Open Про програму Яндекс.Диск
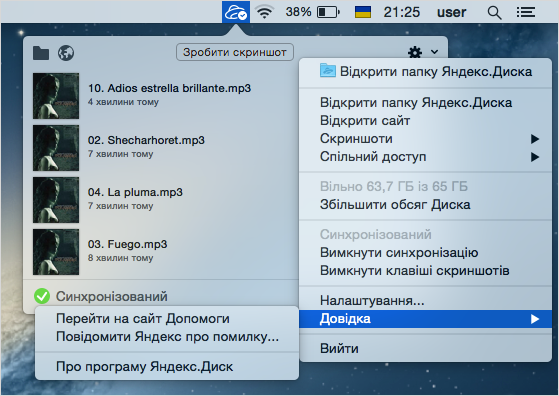The height and width of the screenshot is (396, 559). (167, 367)
